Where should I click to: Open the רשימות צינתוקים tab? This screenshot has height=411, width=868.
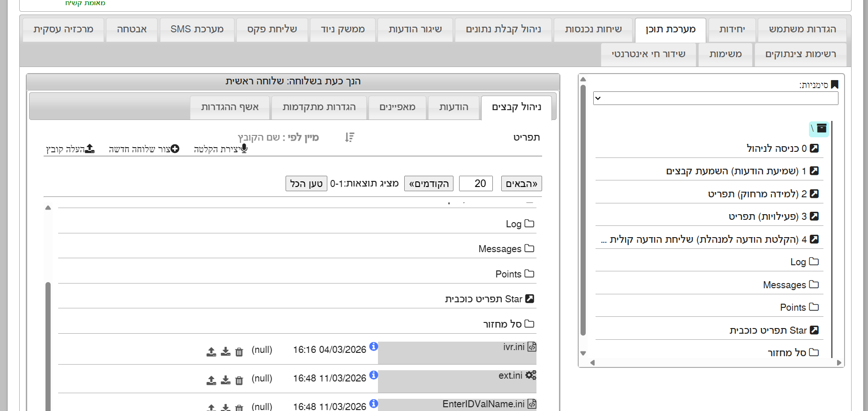800,54
